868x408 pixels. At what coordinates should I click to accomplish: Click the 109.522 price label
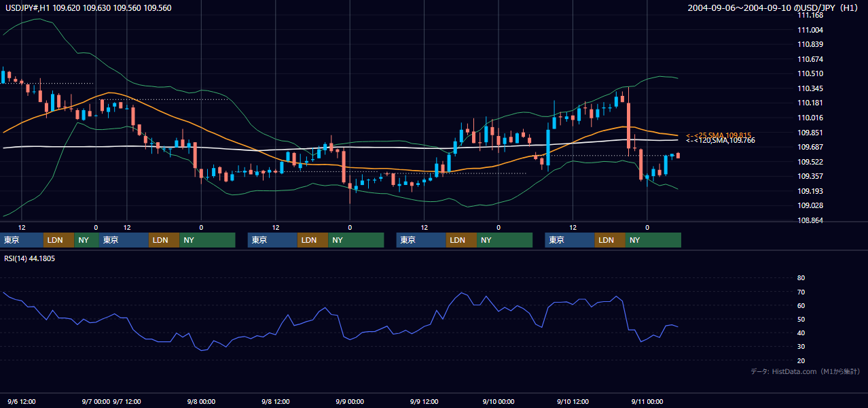(810, 162)
